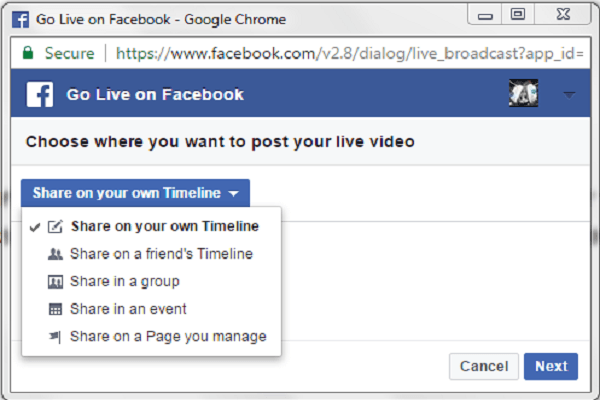Click the white Facebook logo in blue header
This screenshot has height=400, width=600.
pyautogui.click(x=40, y=94)
